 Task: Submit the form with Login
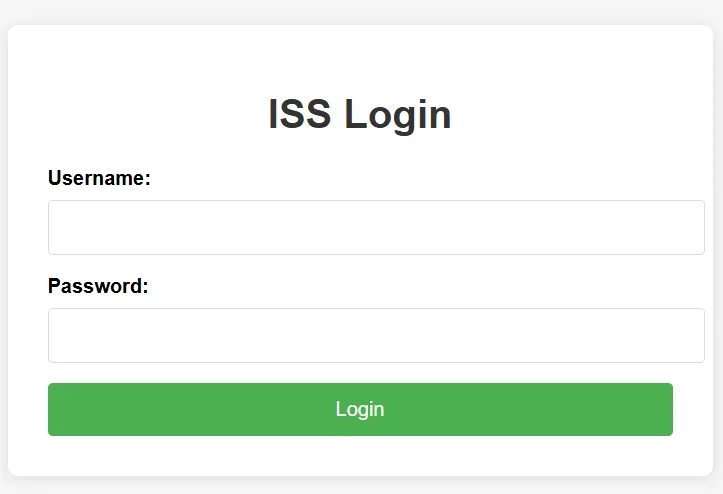pos(360,409)
